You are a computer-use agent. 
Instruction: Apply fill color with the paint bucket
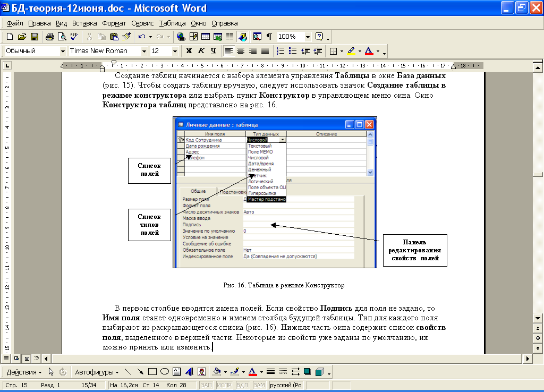pos(217,372)
